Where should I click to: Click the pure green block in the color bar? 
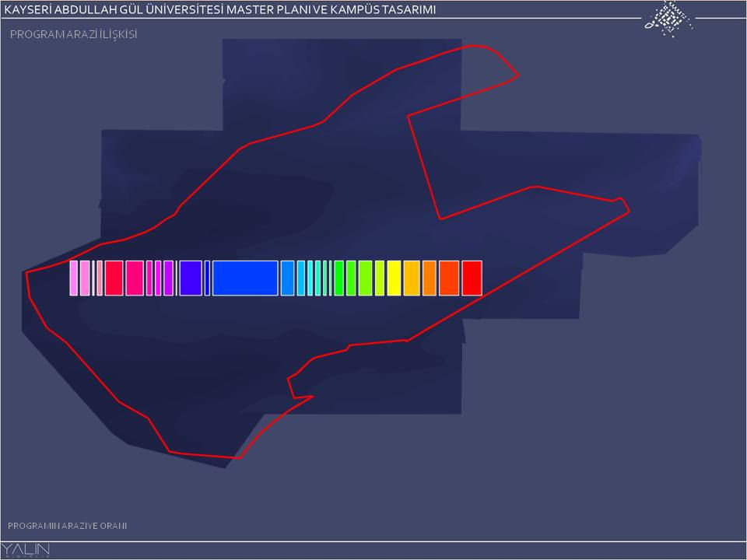pyautogui.click(x=338, y=278)
